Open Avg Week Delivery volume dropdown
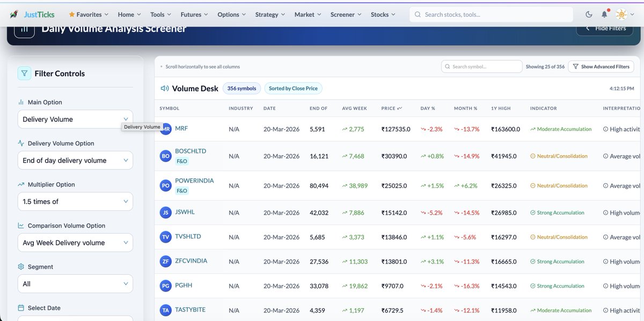The height and width of the screenshot is (321, 644). [x=75, y=243]
